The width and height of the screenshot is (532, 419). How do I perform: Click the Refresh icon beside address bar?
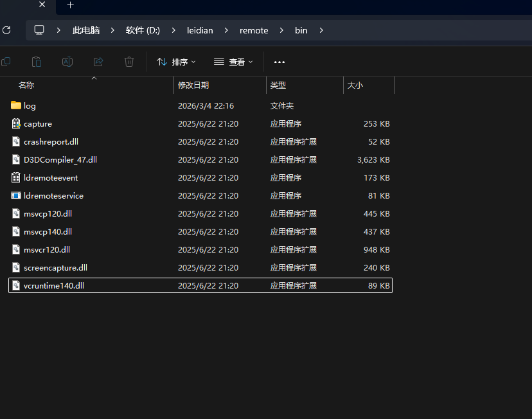[x=7, y=30]
